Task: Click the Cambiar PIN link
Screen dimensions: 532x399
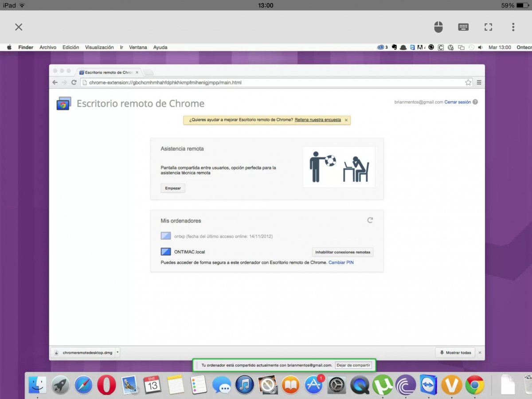Action: [341, 262]
